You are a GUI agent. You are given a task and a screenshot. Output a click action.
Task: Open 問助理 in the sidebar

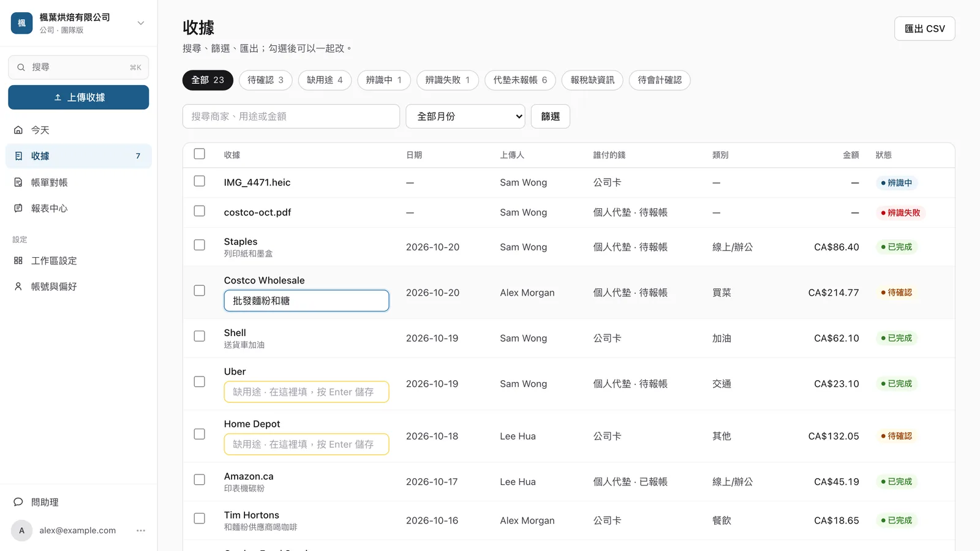click(78, 502)
